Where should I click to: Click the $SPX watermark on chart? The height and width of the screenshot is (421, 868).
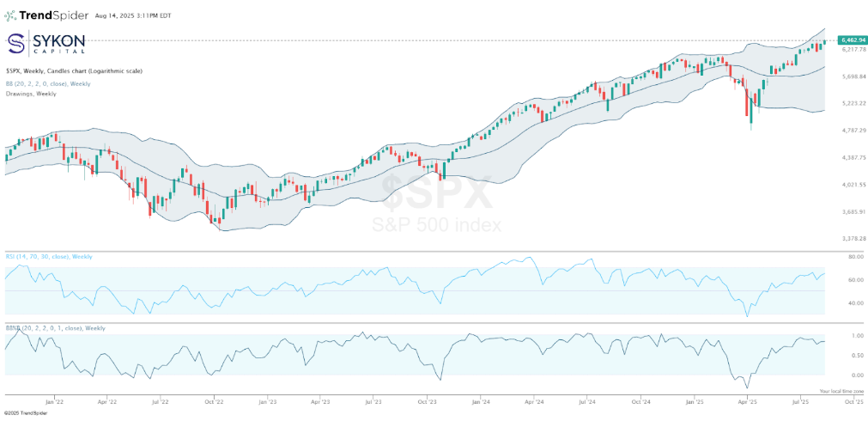(x=438, y=193)
